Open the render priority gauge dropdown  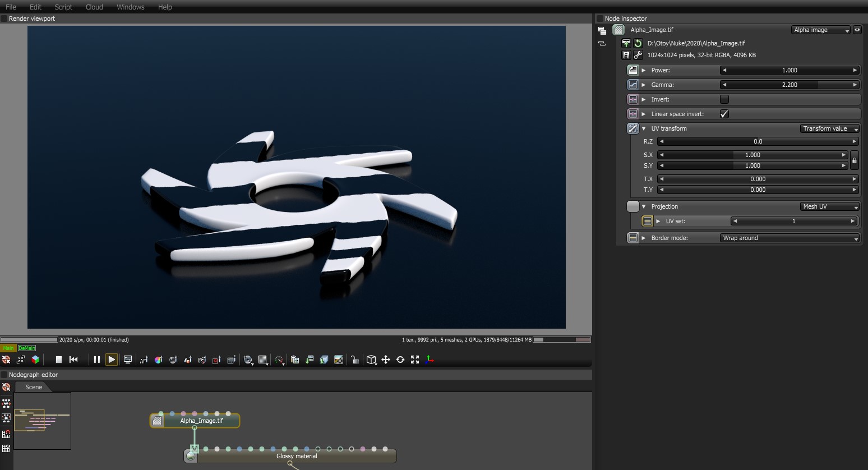pos(279,360)
